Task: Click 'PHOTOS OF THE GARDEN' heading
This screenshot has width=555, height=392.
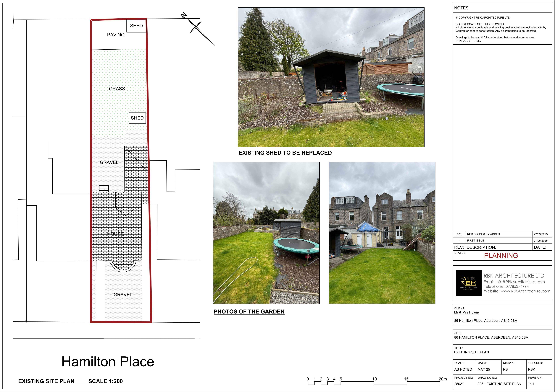Action: [249, 312]
